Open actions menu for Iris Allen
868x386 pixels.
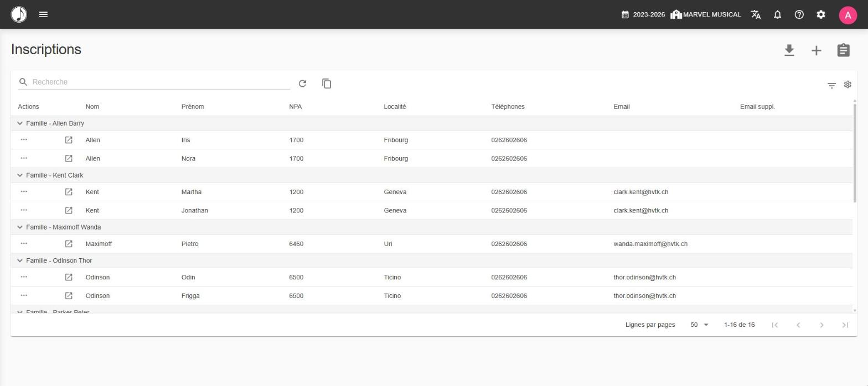click(24, 140)
